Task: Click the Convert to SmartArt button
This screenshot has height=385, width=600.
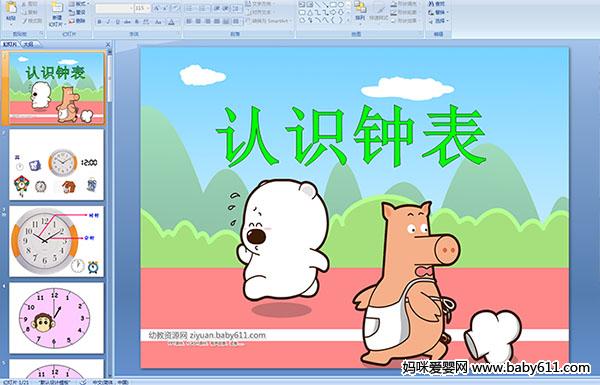Action: click(x=268, y=21)
